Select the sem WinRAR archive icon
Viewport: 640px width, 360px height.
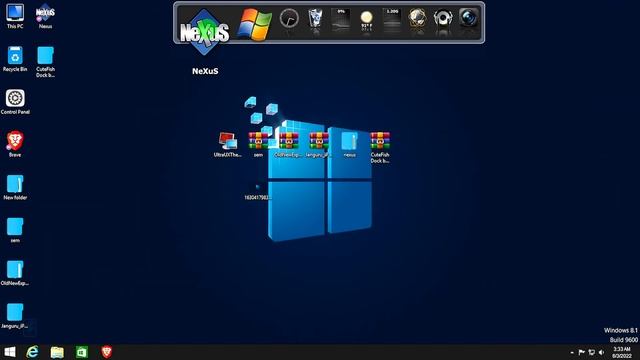258,144
